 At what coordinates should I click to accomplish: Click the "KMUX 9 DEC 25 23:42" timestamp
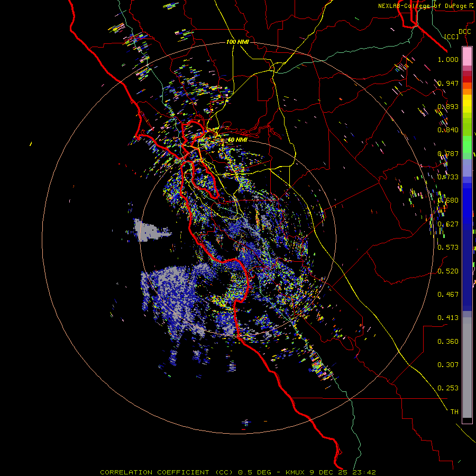pyautogui.click(x=331, y=472)
